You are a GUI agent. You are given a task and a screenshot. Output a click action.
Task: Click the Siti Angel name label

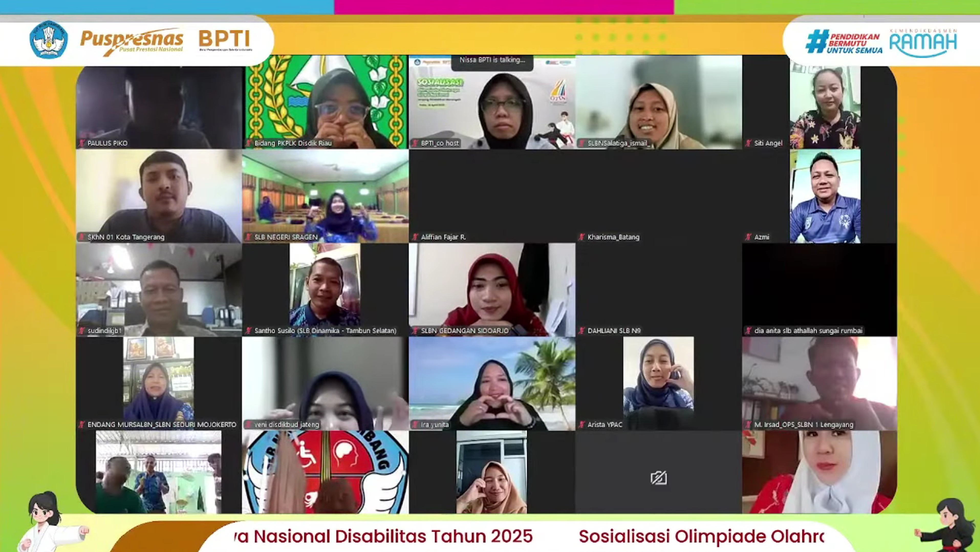[x=768, y=143]
